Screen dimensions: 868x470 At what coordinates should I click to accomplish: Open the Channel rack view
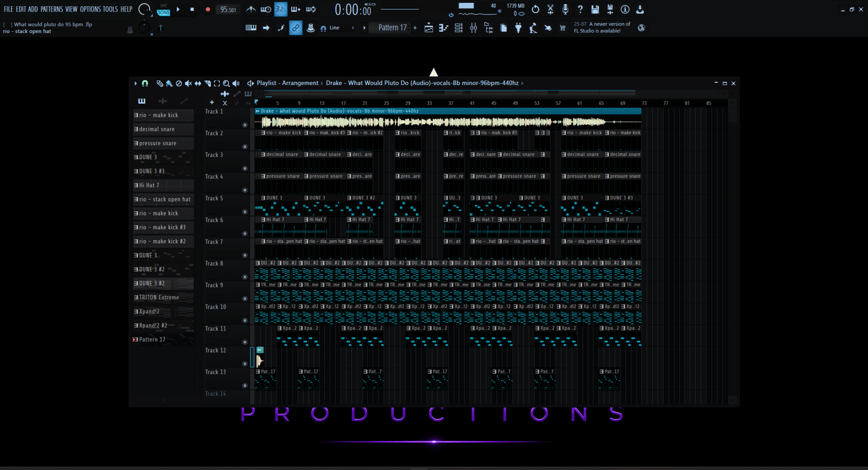[x=459, y=28]
